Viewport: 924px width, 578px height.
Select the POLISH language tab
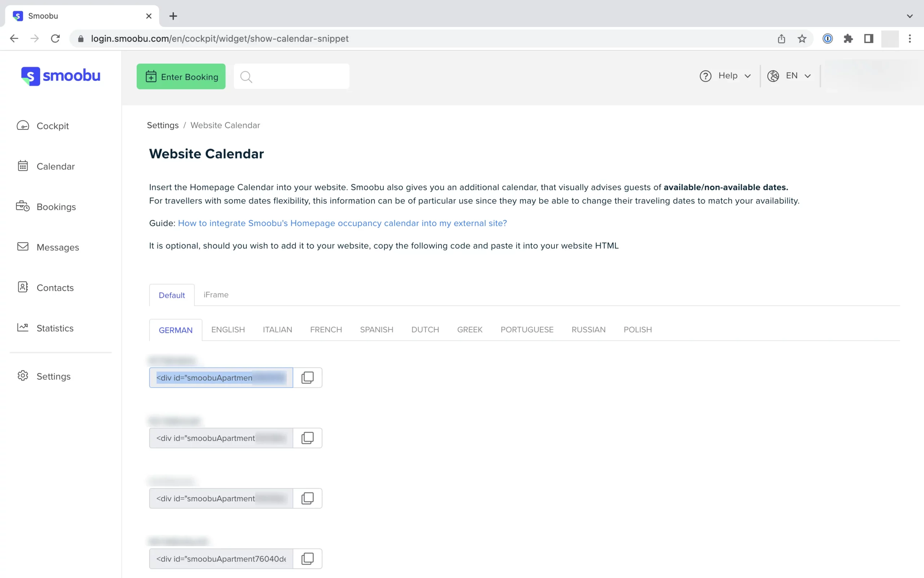tap(638, 329)
